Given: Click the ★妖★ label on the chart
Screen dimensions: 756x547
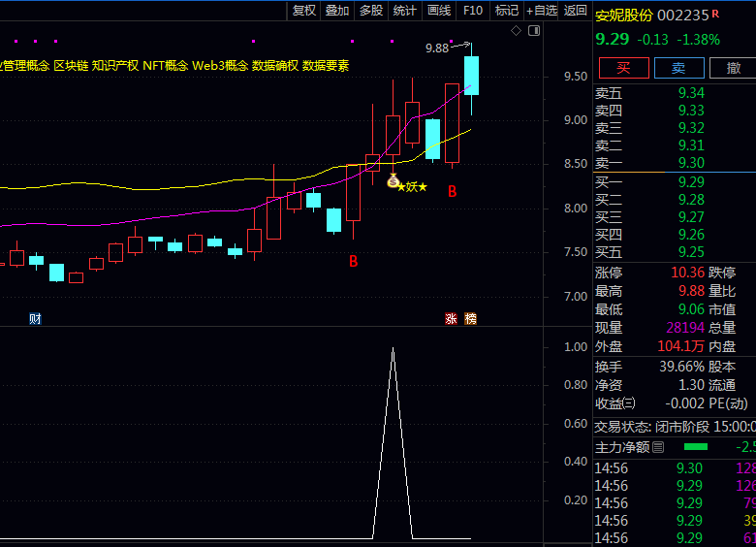Looking at the screenshot, I should click(x=412, y=187).
